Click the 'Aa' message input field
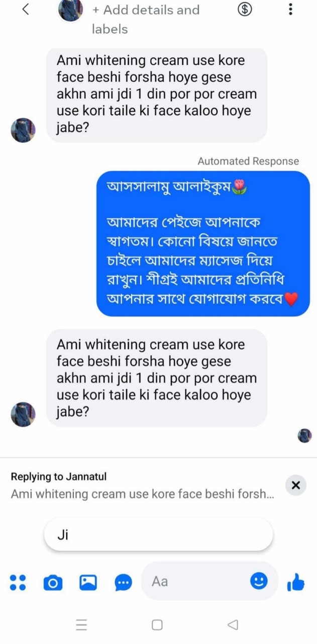317x644 pixels. [x=196, y=582]
